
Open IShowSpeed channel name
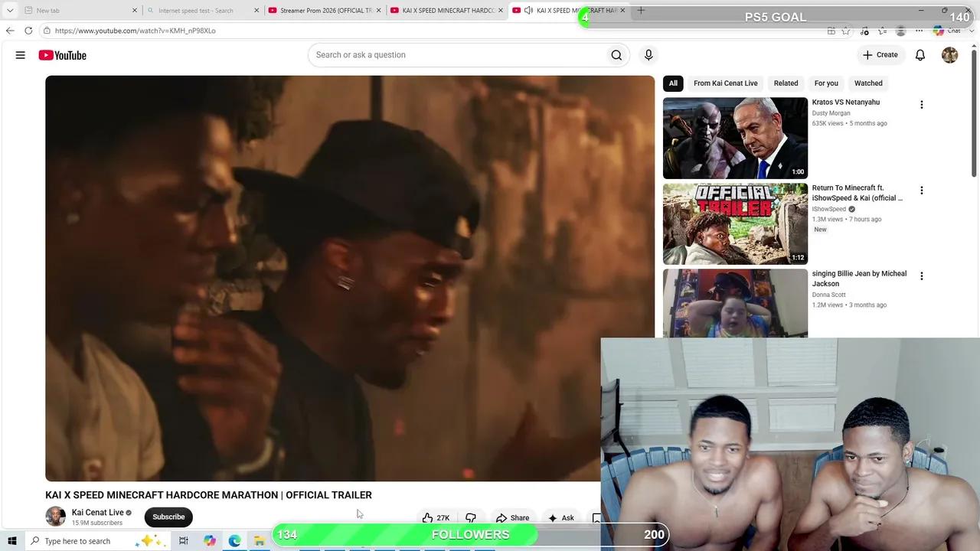829,209
